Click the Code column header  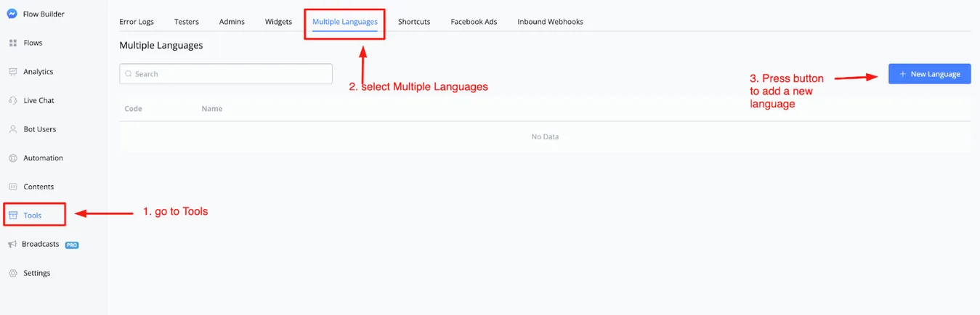[x=134, y=109]
